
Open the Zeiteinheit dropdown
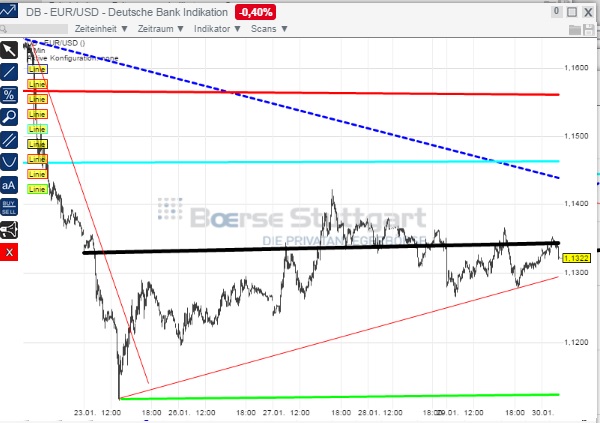point(101,29)
